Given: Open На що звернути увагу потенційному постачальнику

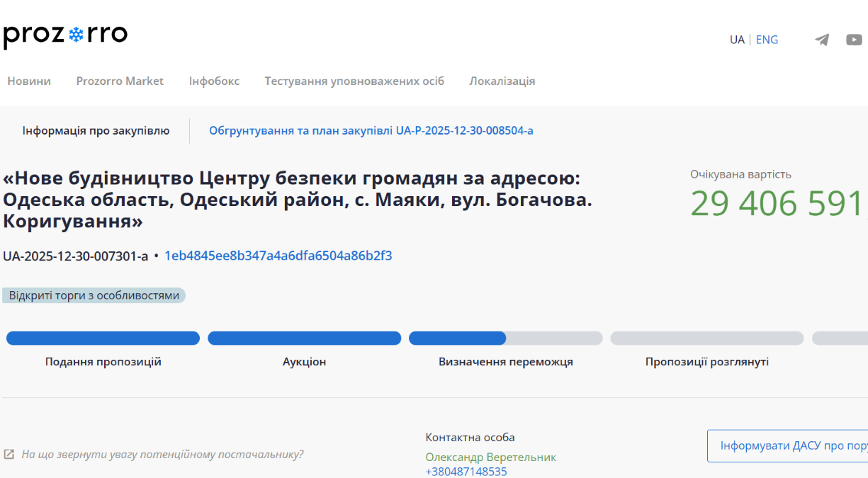Looking at the screenshot, I should pos(162,454).
